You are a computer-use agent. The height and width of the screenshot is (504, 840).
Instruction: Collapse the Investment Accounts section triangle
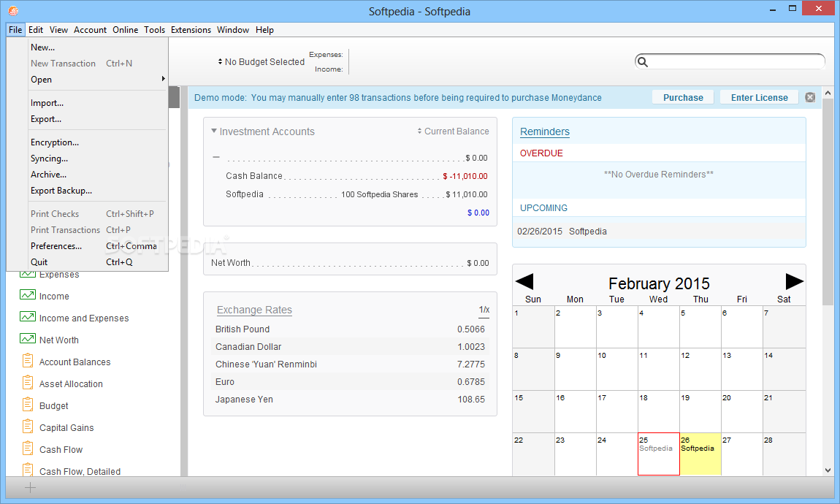pyautogui.click(x=214, y=131)
